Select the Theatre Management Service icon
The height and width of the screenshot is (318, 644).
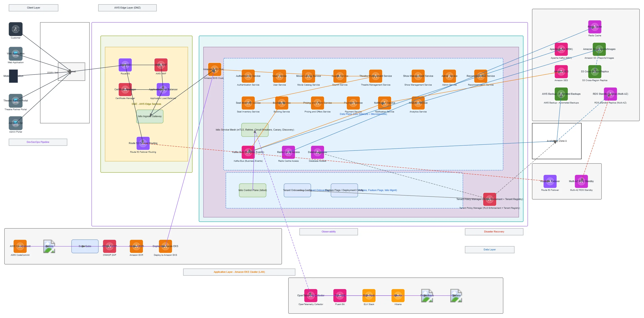375,76
